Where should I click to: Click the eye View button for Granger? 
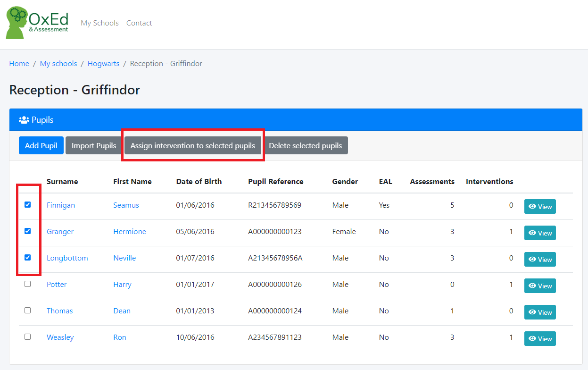[x=540, y=233]
